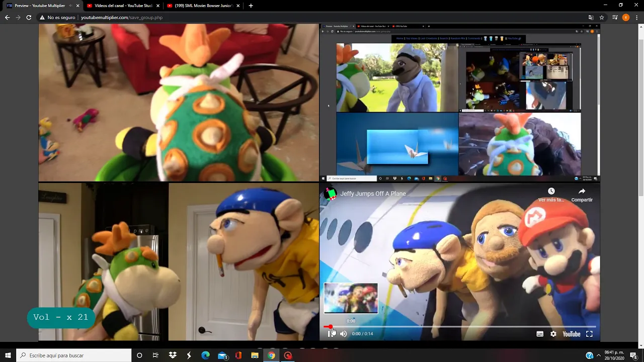Close the 'SML Movie: Bowser Junior' tab
This screenshot has height=362, width=644.
coord(238,6)
